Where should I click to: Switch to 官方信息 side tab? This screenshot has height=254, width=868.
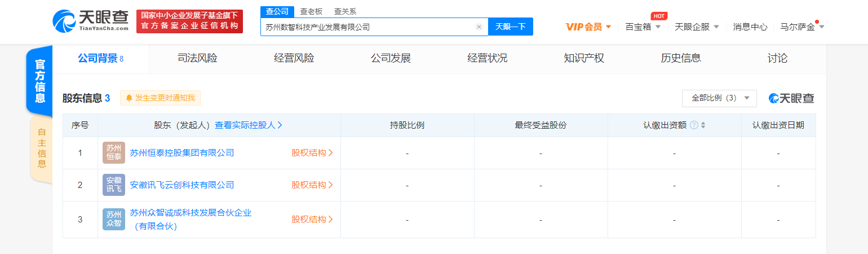[40, 81]
